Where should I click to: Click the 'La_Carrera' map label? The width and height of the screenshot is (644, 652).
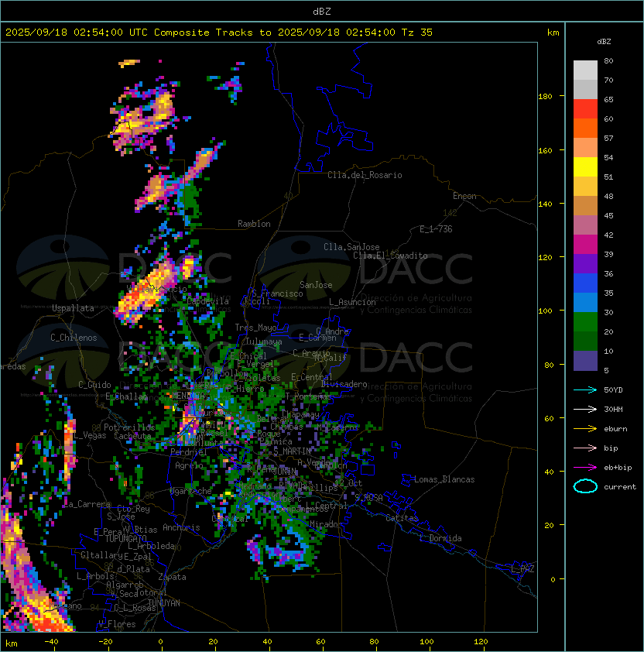(x=87, y=504)
